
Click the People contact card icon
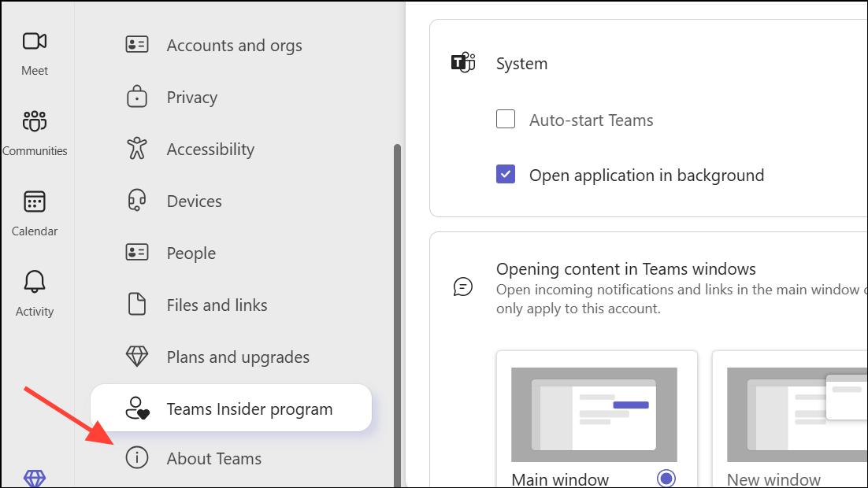[137, 253]
